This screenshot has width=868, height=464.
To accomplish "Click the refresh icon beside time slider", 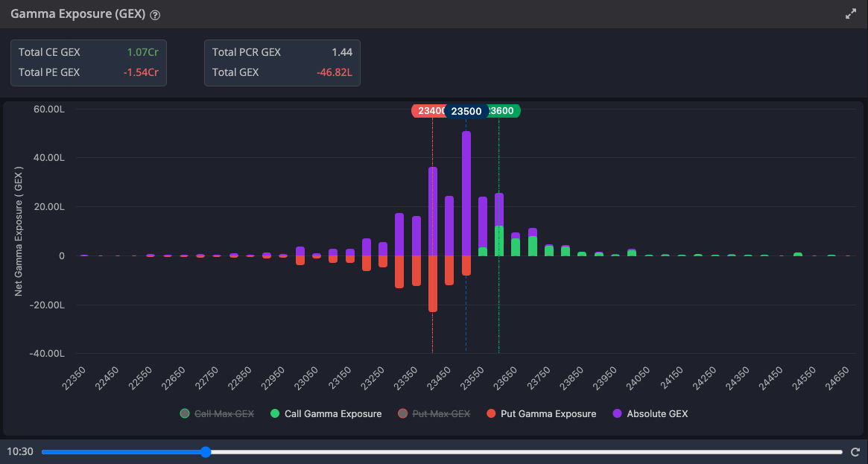I will click(x=855, y=452).
